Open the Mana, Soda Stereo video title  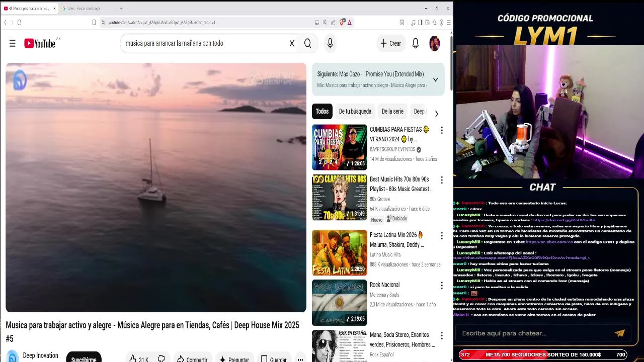[x=402, y=339]
